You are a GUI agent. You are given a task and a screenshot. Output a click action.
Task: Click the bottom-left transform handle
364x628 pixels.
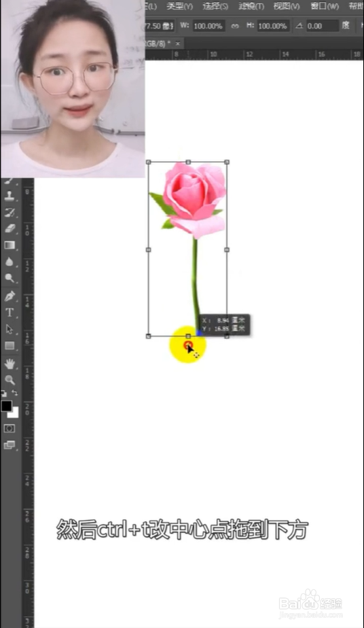[149, 336]
